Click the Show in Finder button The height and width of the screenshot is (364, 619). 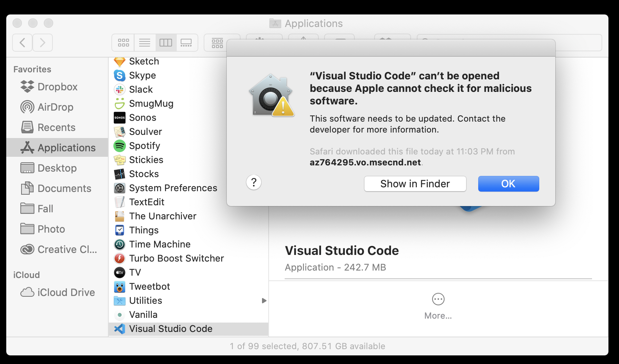tap(415, 184)
